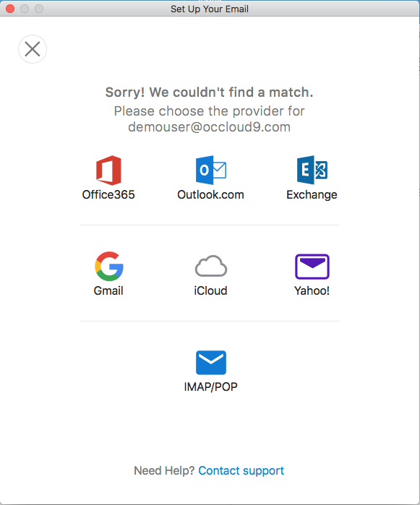420x505 pixels.
Task: Click the grayed-out minimize window button
Action: coord(25,9)
